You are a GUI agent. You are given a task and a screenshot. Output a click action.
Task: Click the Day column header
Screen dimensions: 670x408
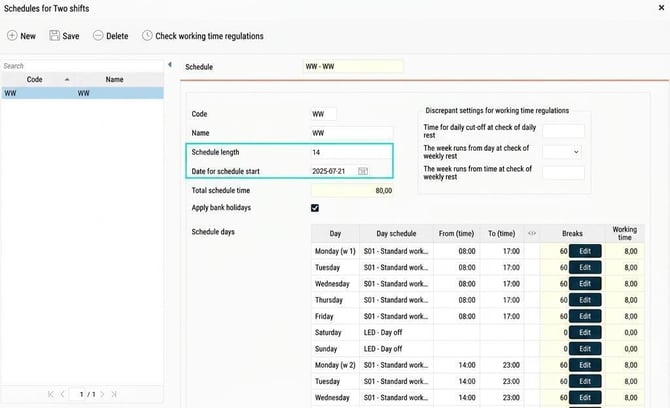[335, 234]
